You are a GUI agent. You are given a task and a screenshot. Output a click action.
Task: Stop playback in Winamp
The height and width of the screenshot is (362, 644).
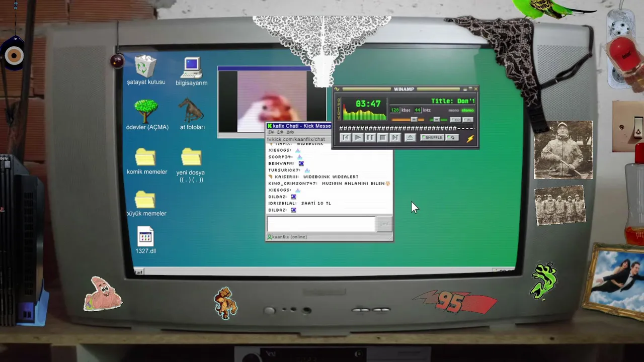click(382, 137)
